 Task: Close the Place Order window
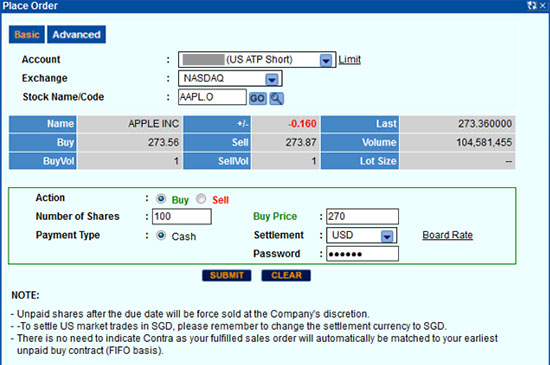coord(543,5)
